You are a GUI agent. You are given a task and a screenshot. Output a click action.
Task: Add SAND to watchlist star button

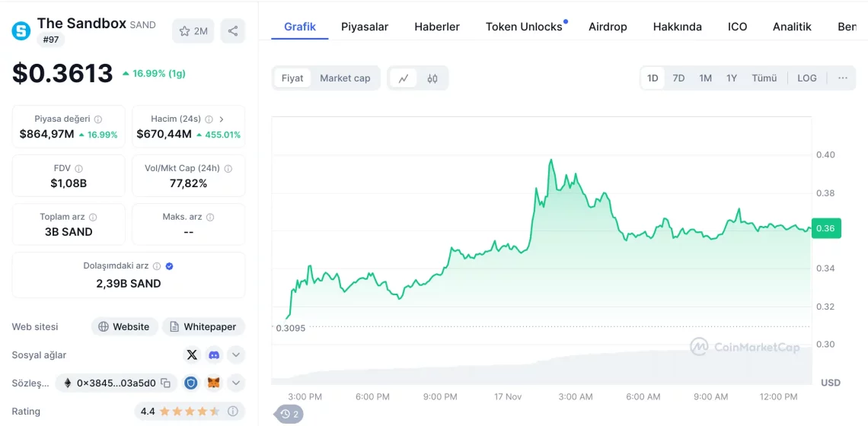click(193, 31)
